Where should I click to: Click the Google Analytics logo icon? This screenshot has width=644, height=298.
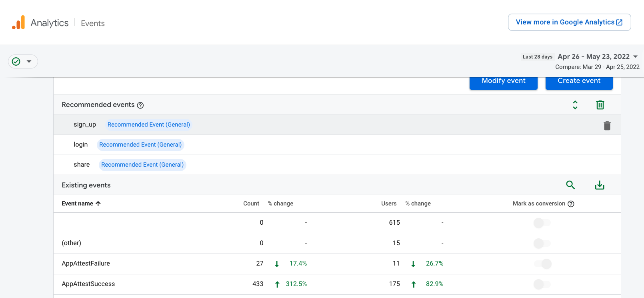coord(18,23)
